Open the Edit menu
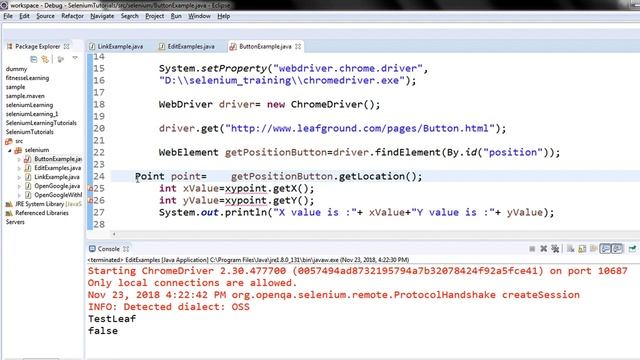 (24, 16)
